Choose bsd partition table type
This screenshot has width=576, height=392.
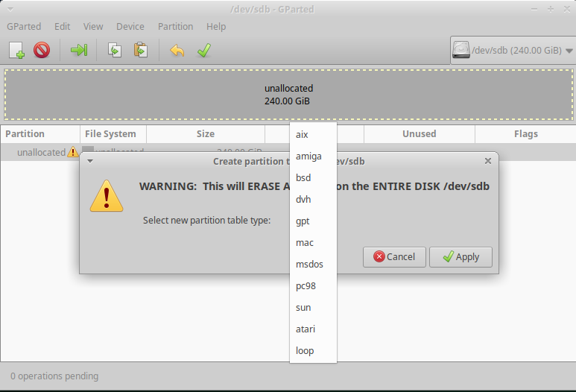[x=313, y=178]
